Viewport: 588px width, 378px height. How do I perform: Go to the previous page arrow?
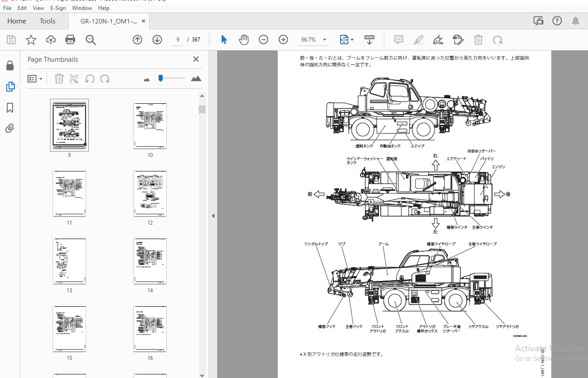click(x=137, y=40)
